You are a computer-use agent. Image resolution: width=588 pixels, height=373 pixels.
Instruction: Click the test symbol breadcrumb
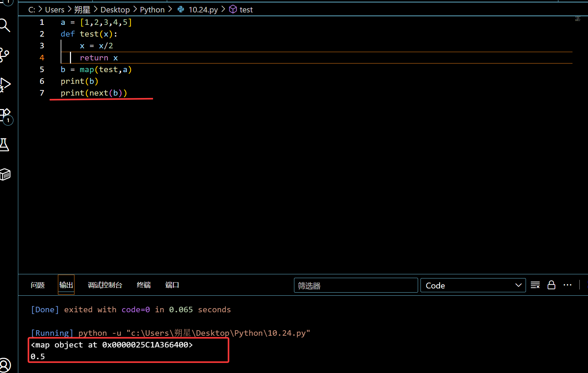coord(246,10)
